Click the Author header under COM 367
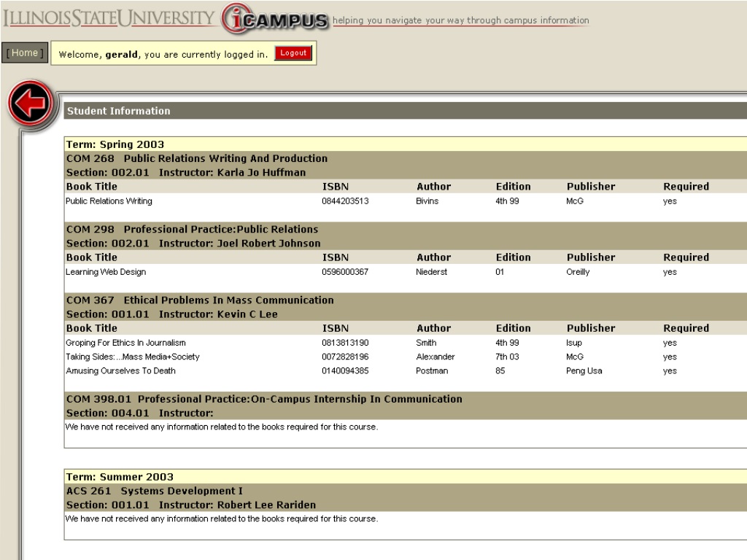 (x=433, y=329)
